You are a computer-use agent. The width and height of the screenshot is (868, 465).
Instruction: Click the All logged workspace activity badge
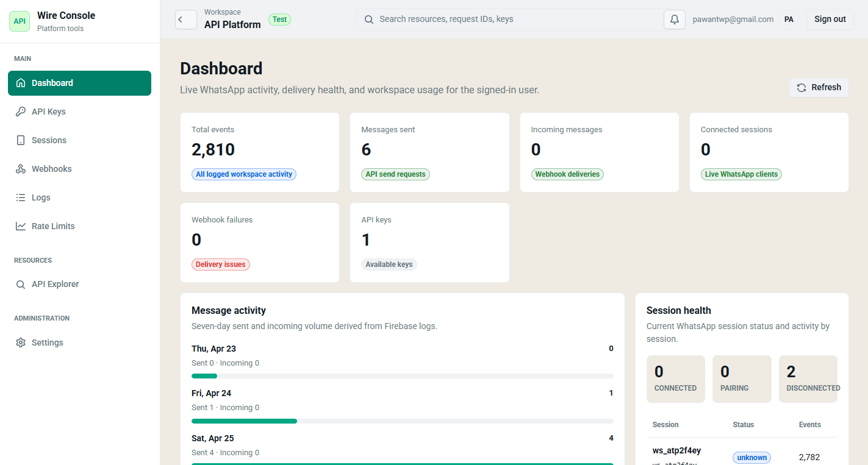(x=244, y=174)
